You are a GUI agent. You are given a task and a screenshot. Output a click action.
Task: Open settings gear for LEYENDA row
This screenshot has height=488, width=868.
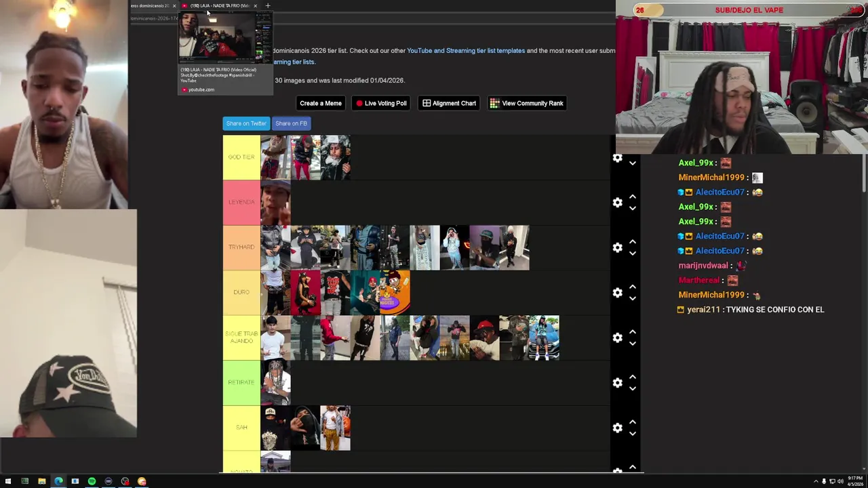(x=617, y=203)
